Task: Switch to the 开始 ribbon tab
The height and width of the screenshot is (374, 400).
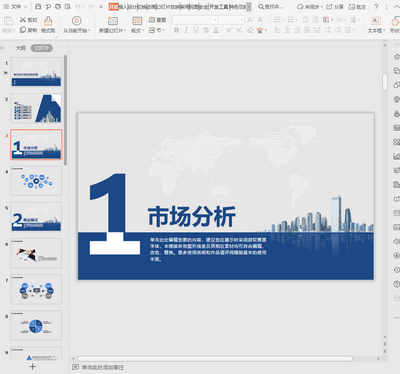Action: coord(113,7)
